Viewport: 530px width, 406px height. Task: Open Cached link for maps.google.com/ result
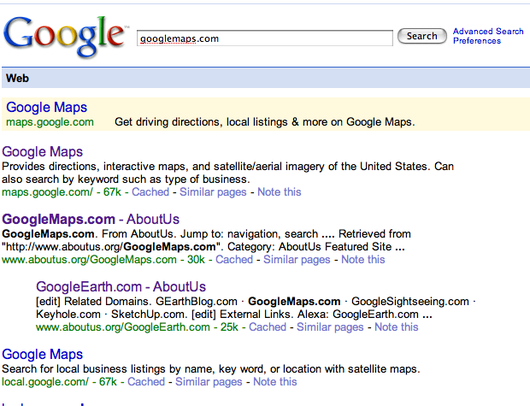click(x=150, y=192)
